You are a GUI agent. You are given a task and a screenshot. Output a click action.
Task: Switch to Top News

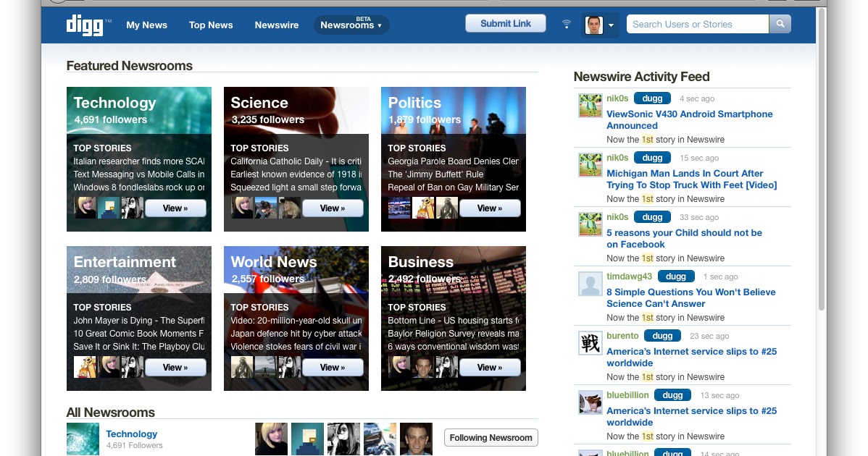click(210, 25)
